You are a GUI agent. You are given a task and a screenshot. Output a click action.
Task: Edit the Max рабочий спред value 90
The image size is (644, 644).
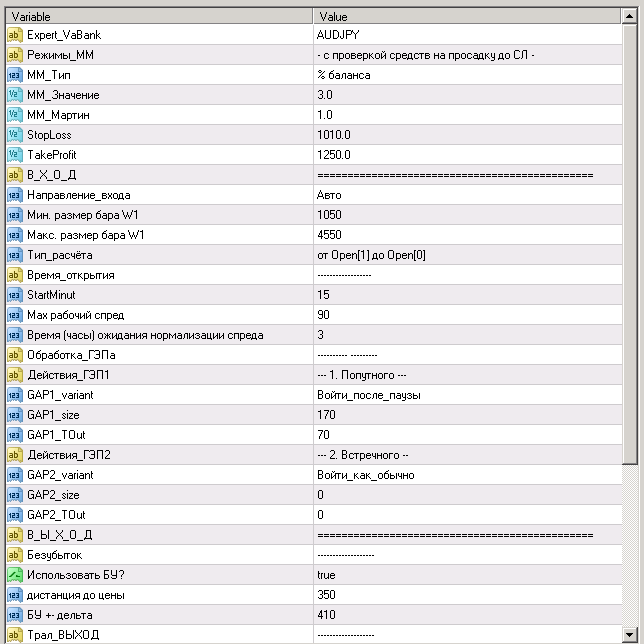pos(468,315)
